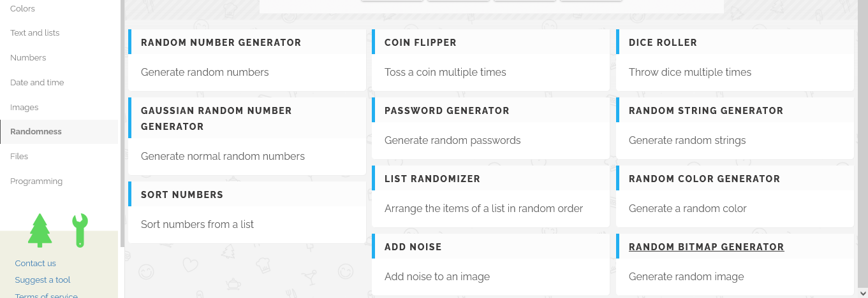Click the Random Bitmap Generator heading
The image size is (868, 298).
tap(706, 247)
